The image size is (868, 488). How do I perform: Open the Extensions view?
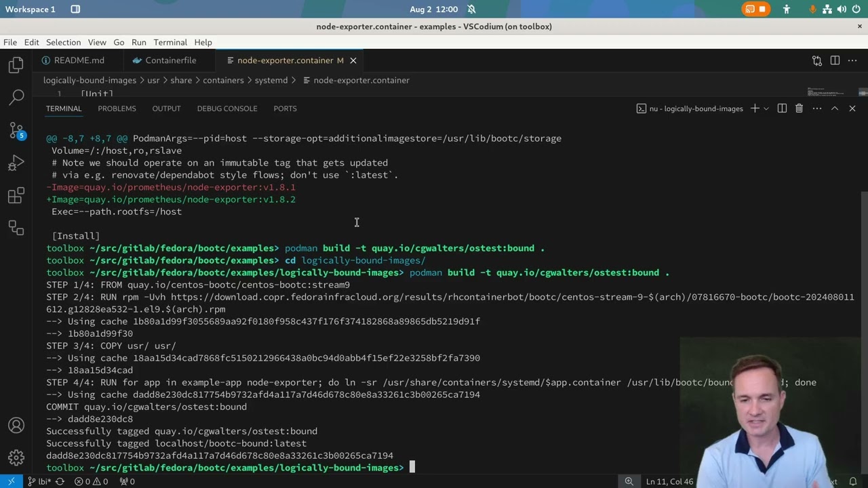[16, 196]
